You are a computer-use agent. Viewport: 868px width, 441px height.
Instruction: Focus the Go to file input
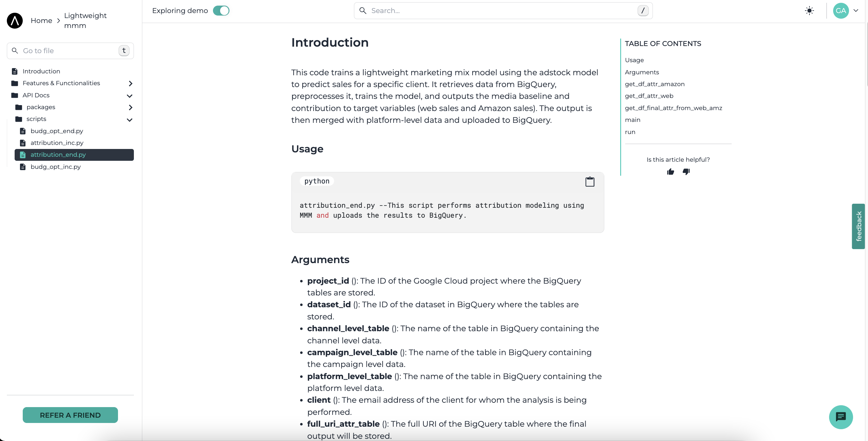[67, 51]
